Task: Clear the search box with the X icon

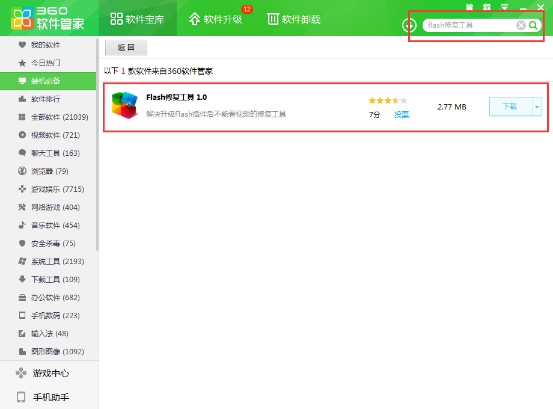Action: pyautogui.click(x=521, y=25)
